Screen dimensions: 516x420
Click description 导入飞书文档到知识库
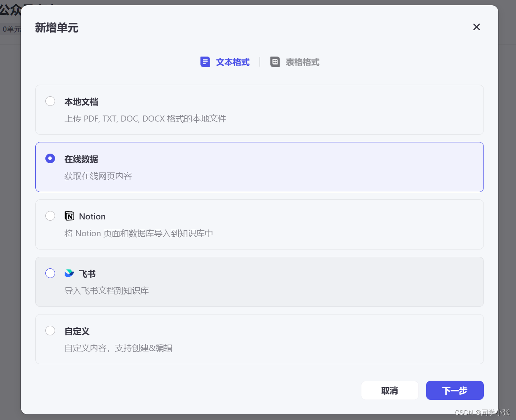pos(107,291)
